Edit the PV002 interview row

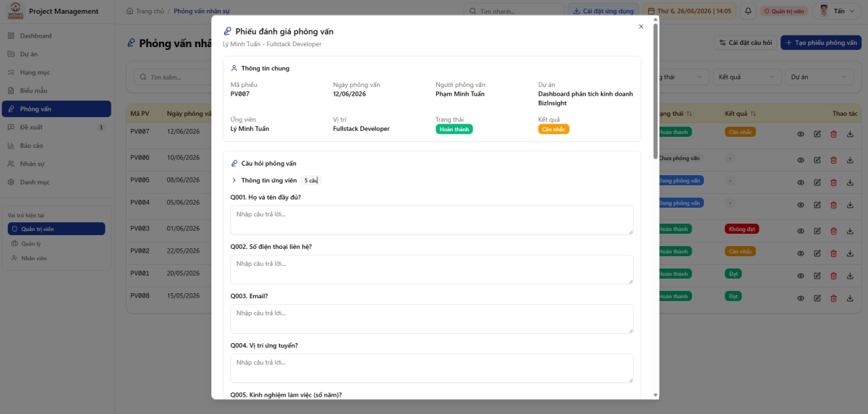click(817, 253)
